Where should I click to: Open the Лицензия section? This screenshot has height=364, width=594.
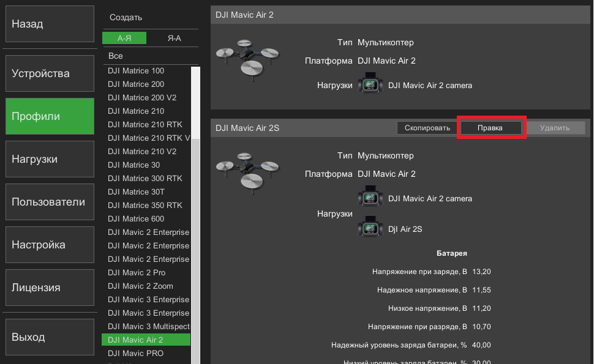click(x=50, y=287)
